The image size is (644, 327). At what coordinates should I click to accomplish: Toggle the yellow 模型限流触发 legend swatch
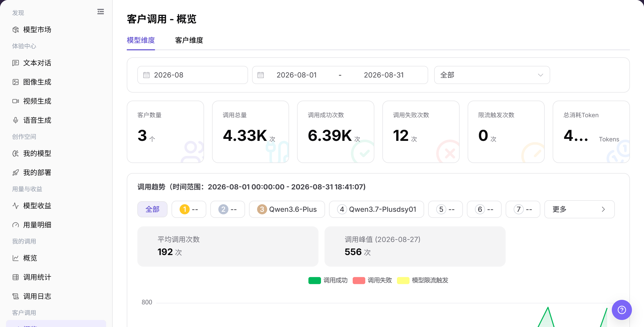point(403,280)
